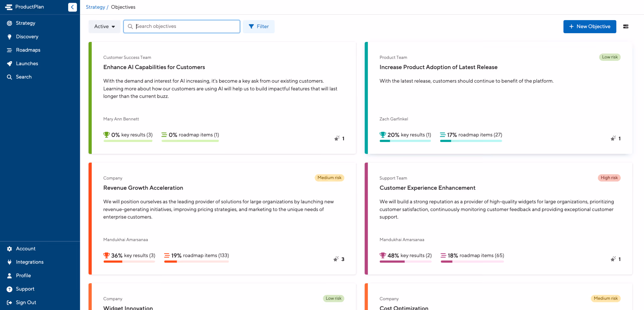Open Launches via the rocket icon

10,64
